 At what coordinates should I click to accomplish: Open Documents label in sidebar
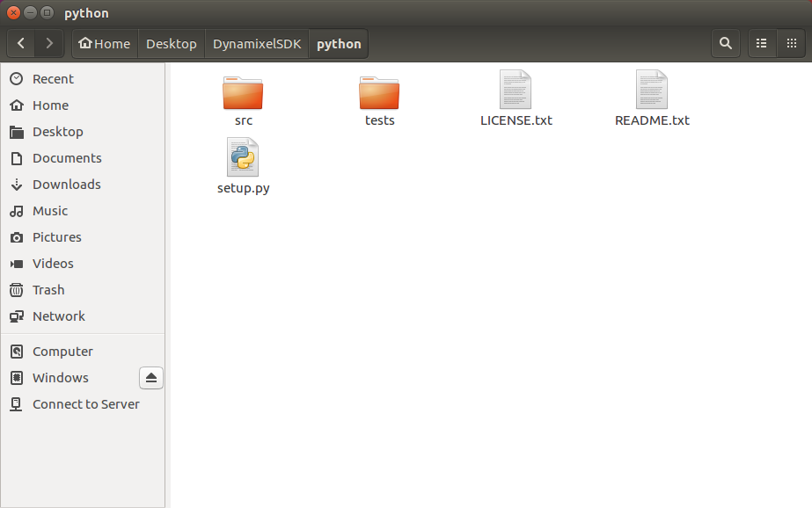click(x=67, y=158)
